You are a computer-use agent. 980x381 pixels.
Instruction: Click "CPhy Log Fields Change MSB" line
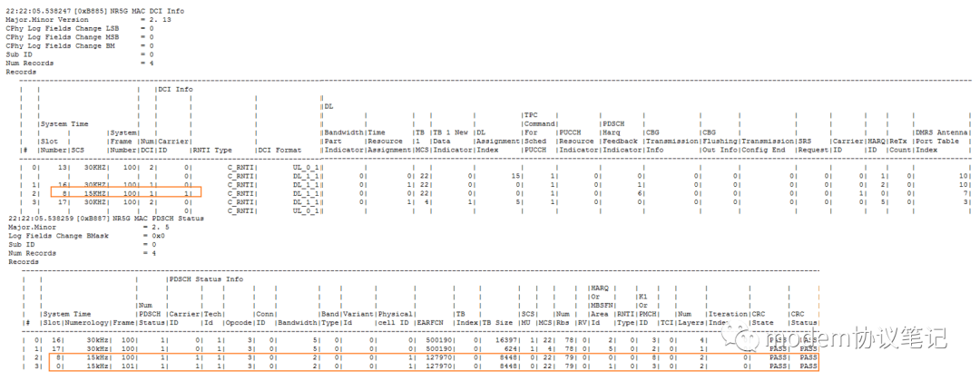tap(79, 37)
